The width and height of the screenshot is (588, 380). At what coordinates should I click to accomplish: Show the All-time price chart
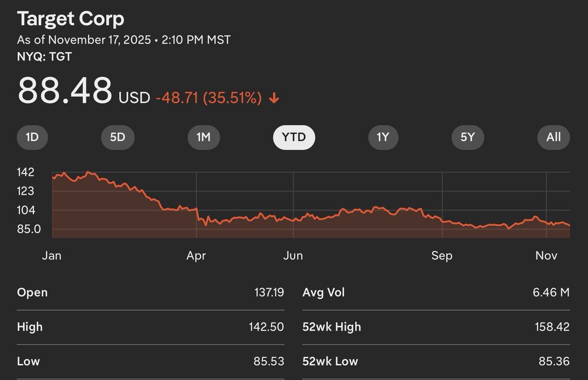tap(553, 137)
